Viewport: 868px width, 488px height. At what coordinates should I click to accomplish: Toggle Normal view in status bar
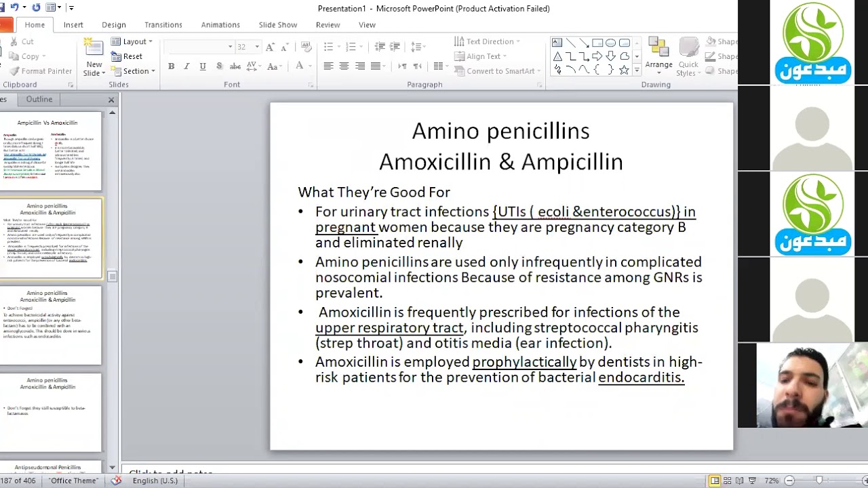(715, 481)
